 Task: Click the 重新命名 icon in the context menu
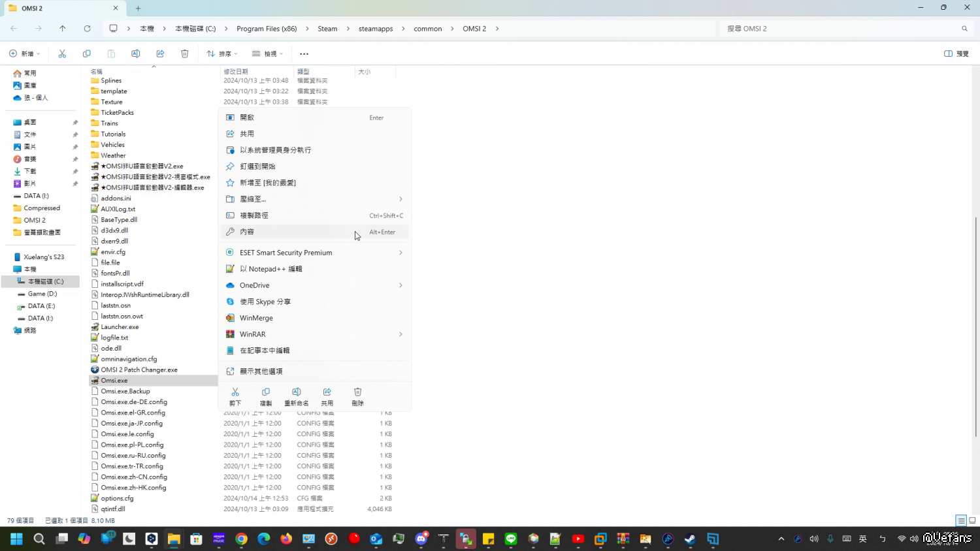[297, 392]
